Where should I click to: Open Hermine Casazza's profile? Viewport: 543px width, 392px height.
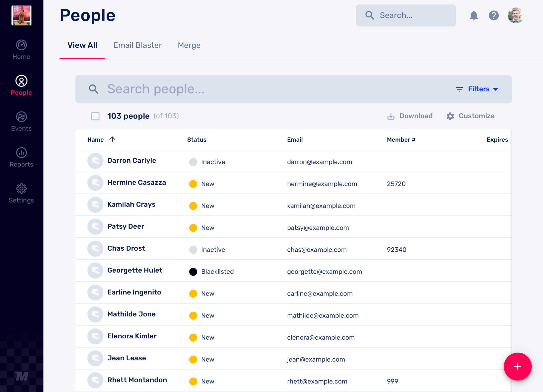(x=137, y=182)
